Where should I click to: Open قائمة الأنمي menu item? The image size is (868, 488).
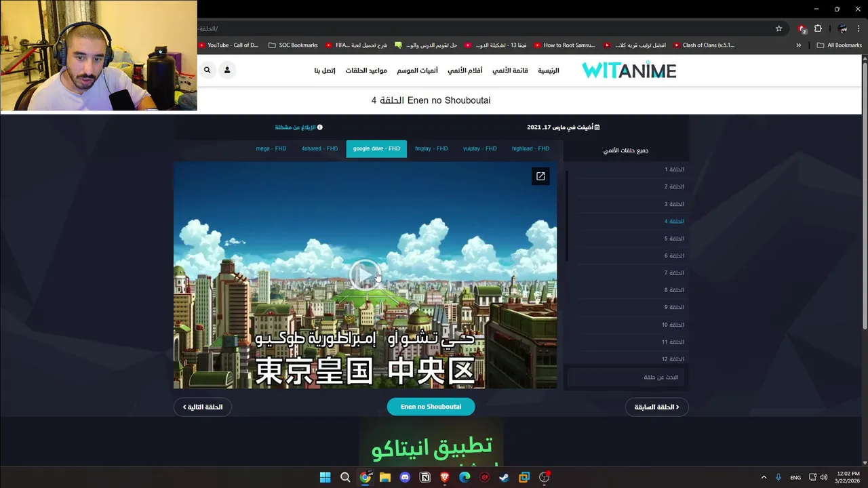(x=510, y=70)
